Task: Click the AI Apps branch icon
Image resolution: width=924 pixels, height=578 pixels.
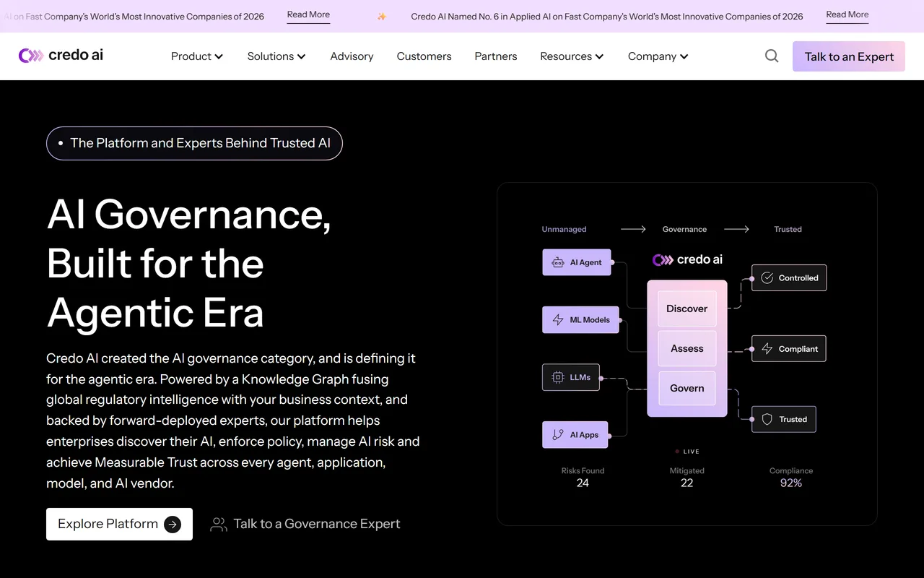Action: [x=558, y=435]
